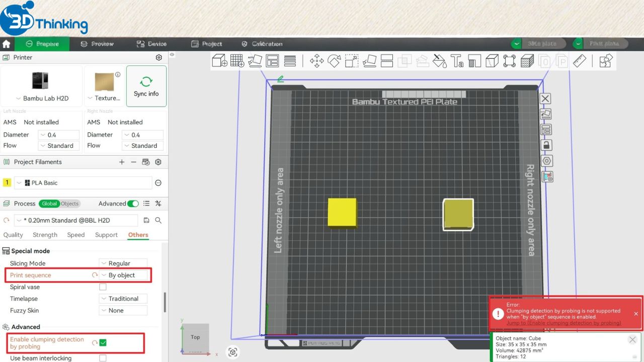Open the Timelapse Traditional dropdown
The height and width of the screenshot is (362, 644).
coord(123,299)
